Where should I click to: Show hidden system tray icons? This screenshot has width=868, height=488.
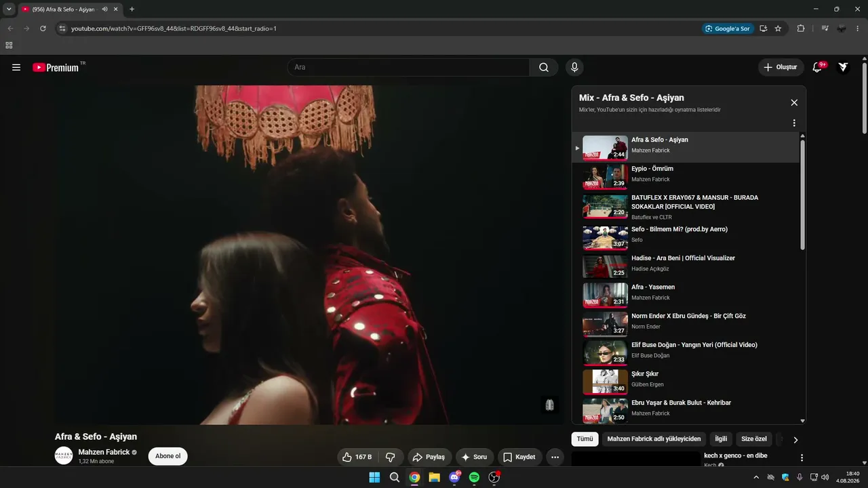[x=756, y=477]
